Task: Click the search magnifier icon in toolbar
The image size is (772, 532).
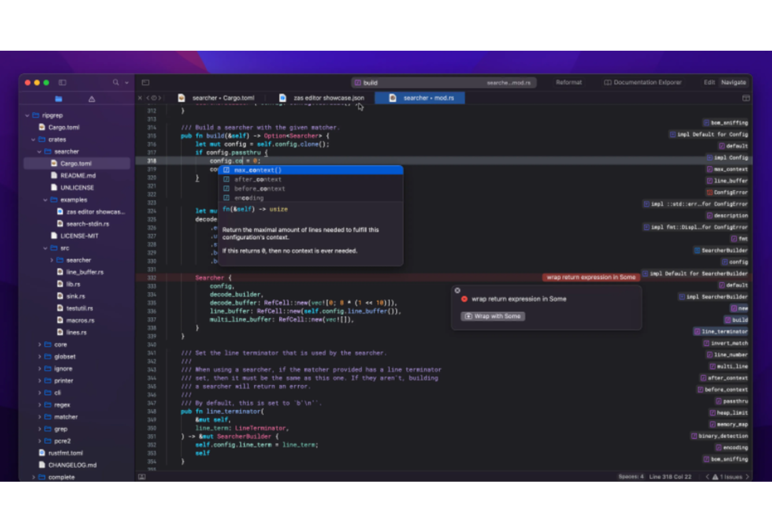Action: (116, 82)
